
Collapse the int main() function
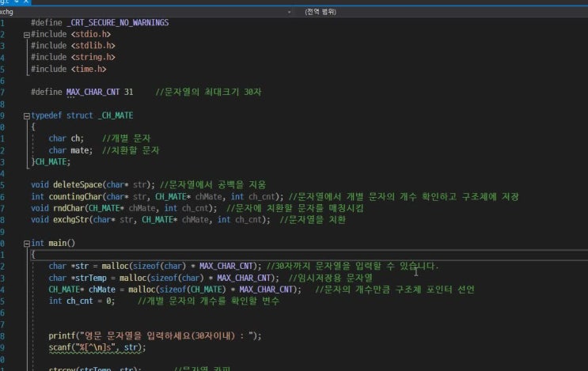[x=27, y=244]
